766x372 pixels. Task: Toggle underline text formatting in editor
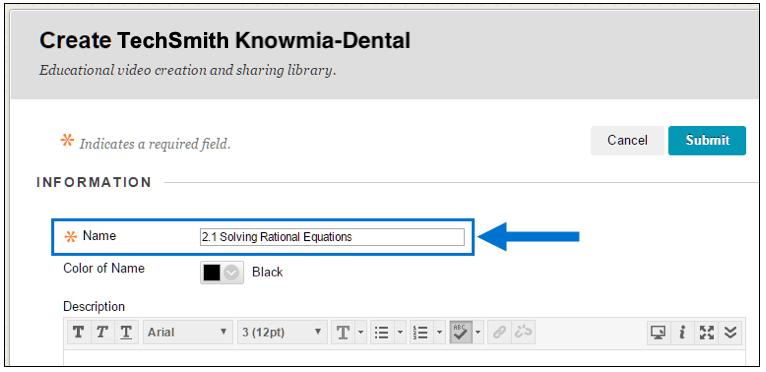coord(126,333)
